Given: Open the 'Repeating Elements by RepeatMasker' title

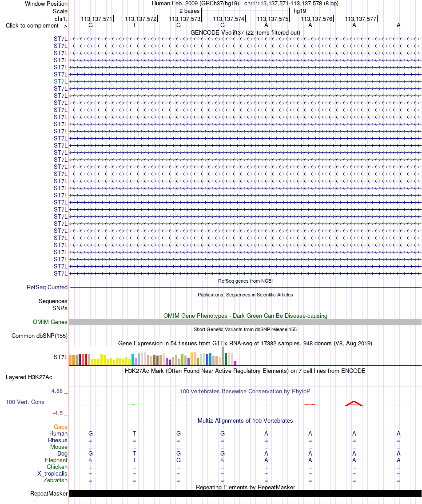Looking at the screenshot, I should tap(245, 487).
